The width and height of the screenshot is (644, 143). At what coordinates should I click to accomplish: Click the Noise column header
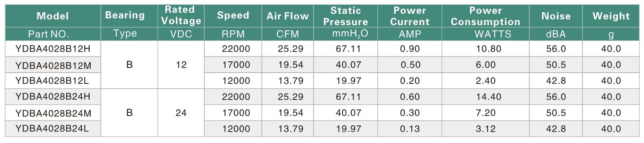(556, 16)
